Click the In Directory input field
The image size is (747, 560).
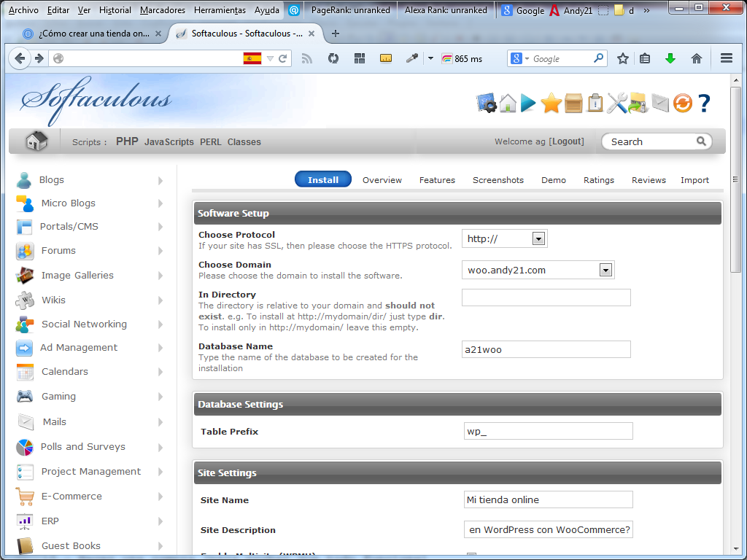[546, 297]
